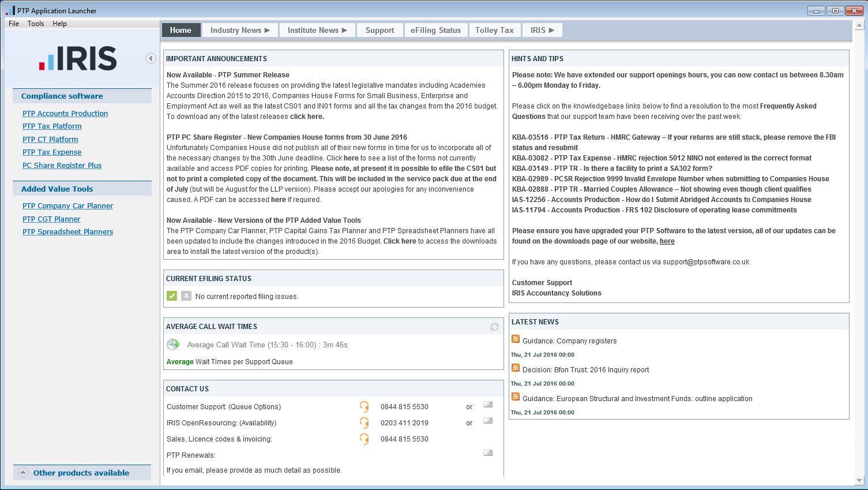Viewport: 868px width, 490px height.
Task: Click the headset icon for Sales, Licence codes
Action: [x=364, y=439]
